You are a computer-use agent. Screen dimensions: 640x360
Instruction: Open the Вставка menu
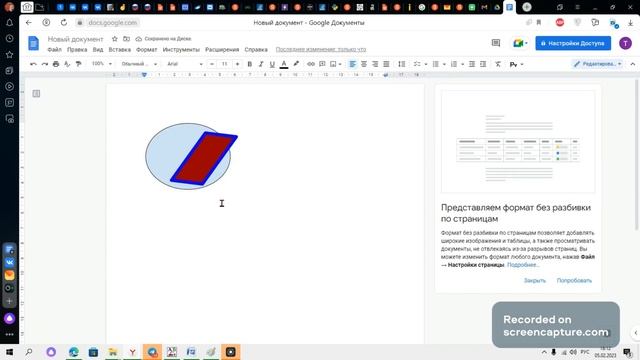[x=120, y=49]
